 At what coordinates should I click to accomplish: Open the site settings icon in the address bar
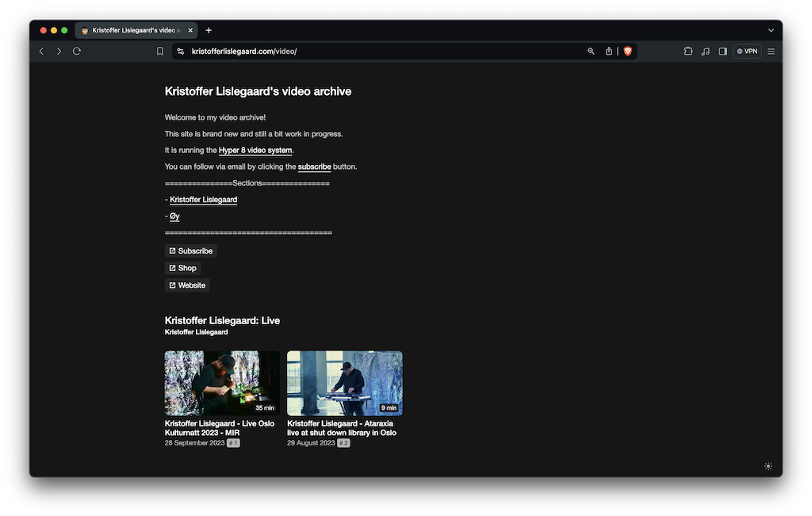180,51
